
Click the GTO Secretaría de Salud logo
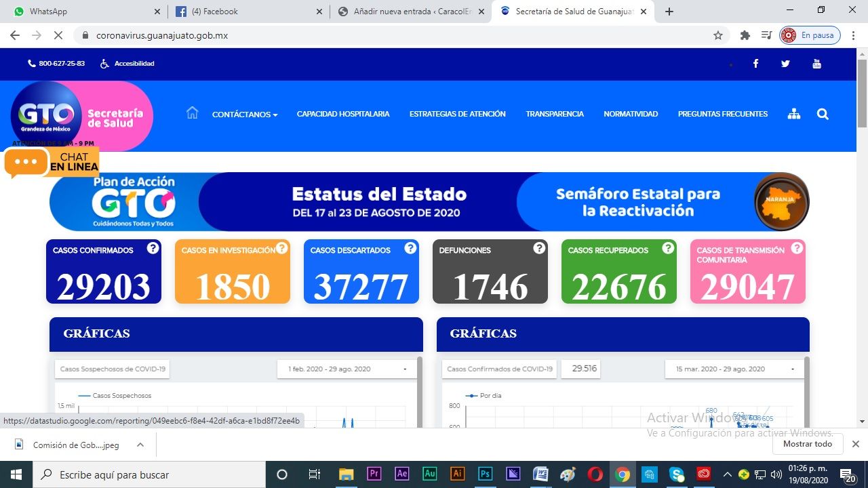coord(81,115)
